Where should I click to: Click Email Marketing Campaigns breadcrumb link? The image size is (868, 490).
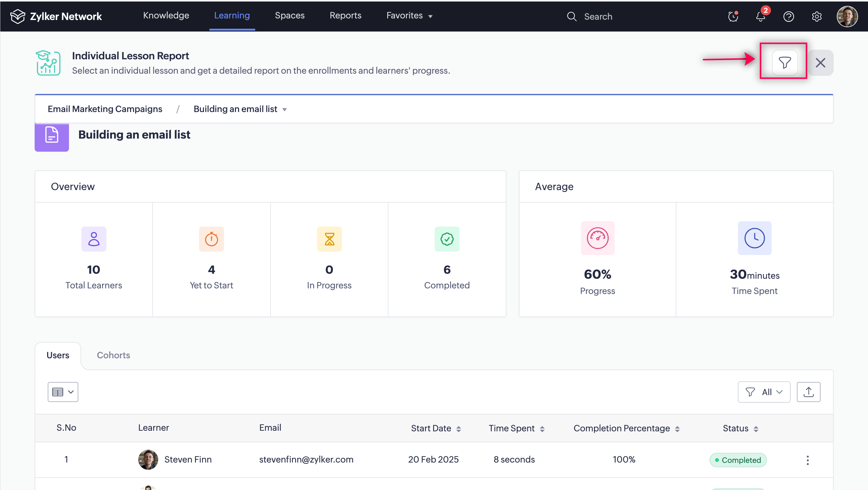[x=105, y=109]
